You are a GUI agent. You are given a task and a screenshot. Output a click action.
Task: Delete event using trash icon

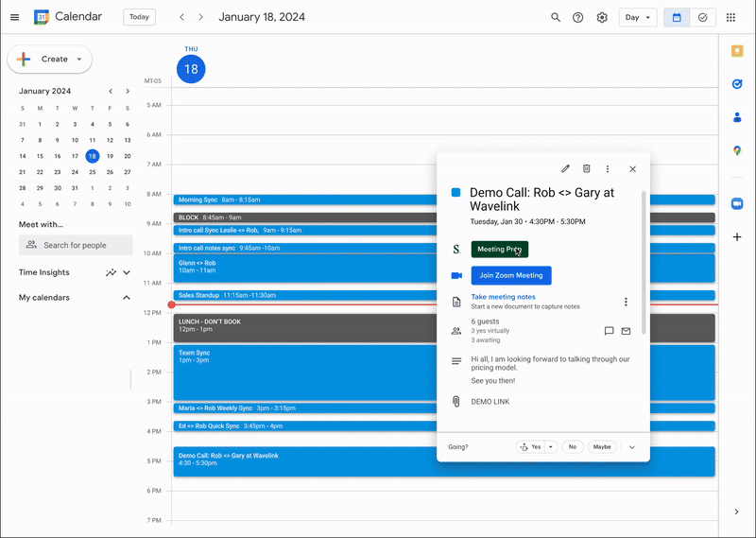pos(586,169)
